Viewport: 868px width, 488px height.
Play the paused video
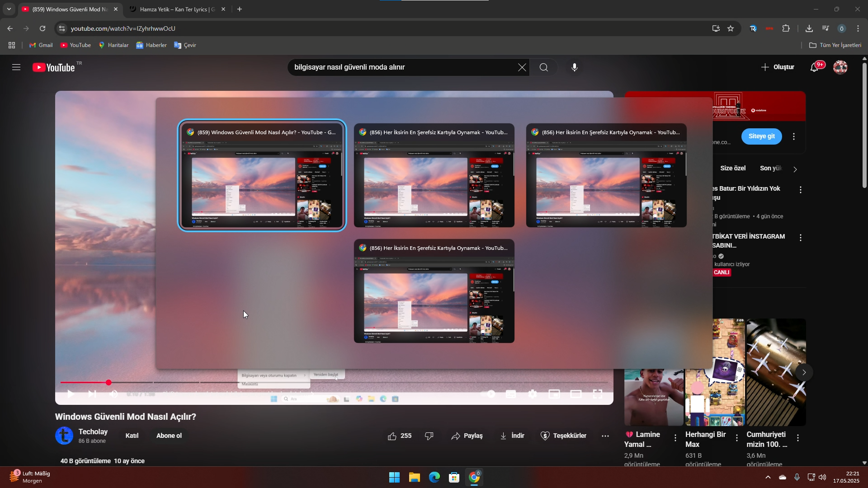click(71, 394)
